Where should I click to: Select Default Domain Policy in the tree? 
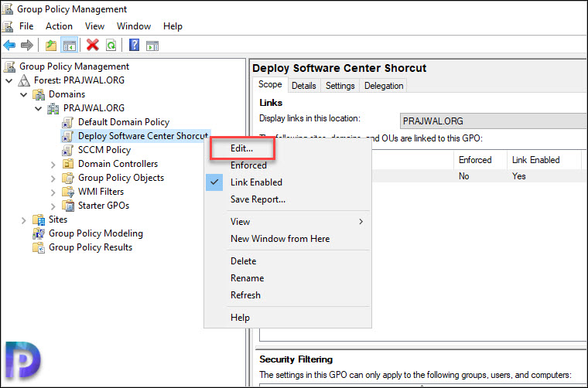point(124,122)
